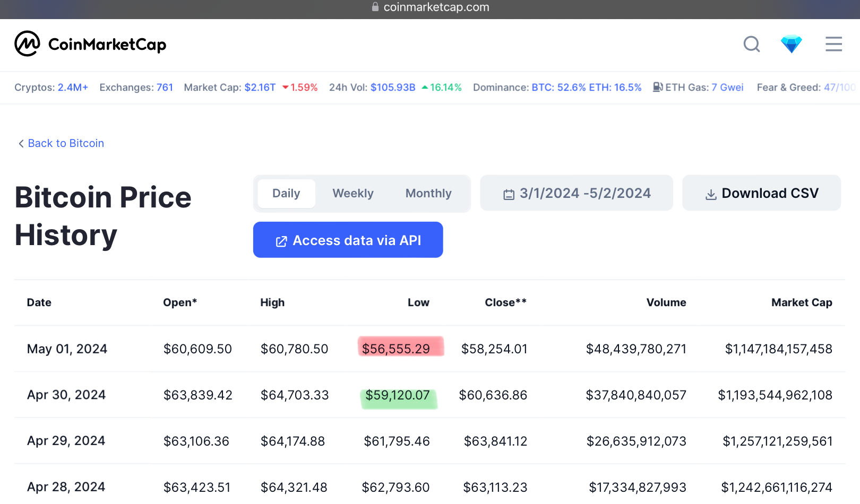This screenshot has height=504, width=860.
Task: Click Access data via API button
Action: coord(348,240)
